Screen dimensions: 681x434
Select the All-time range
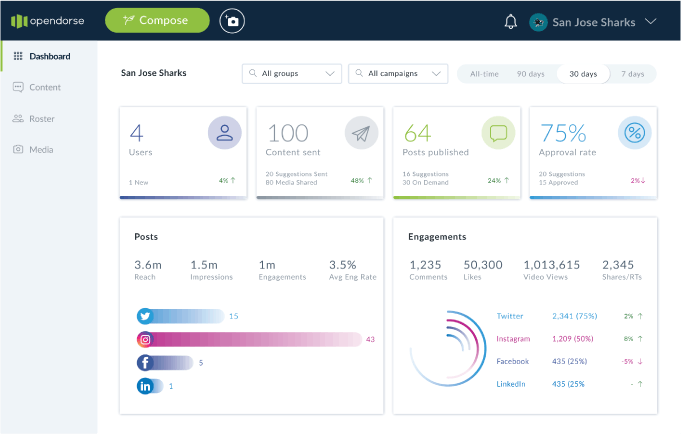[484, 74]
